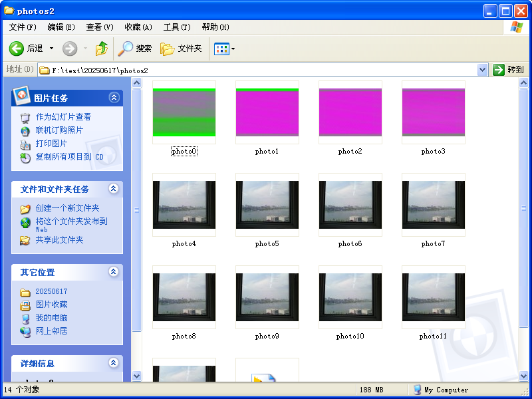The height and width of the screenshot is (399, 532).
Task: Select the photo4 thumbnail
Action: click(184, 205)
